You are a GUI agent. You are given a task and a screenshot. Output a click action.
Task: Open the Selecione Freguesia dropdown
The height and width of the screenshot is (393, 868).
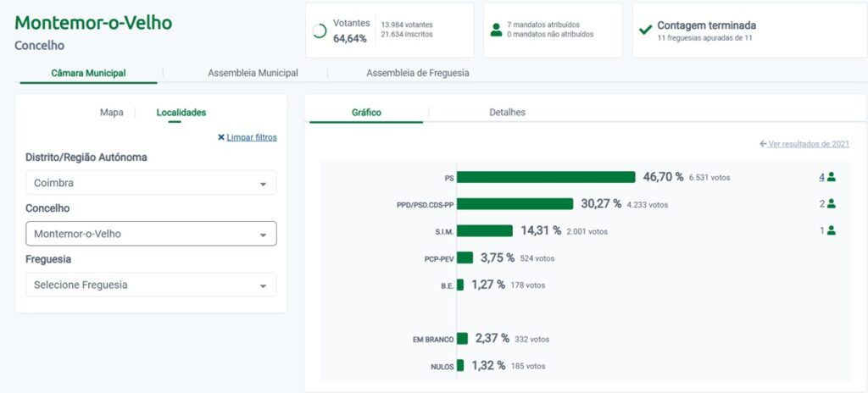151,285
